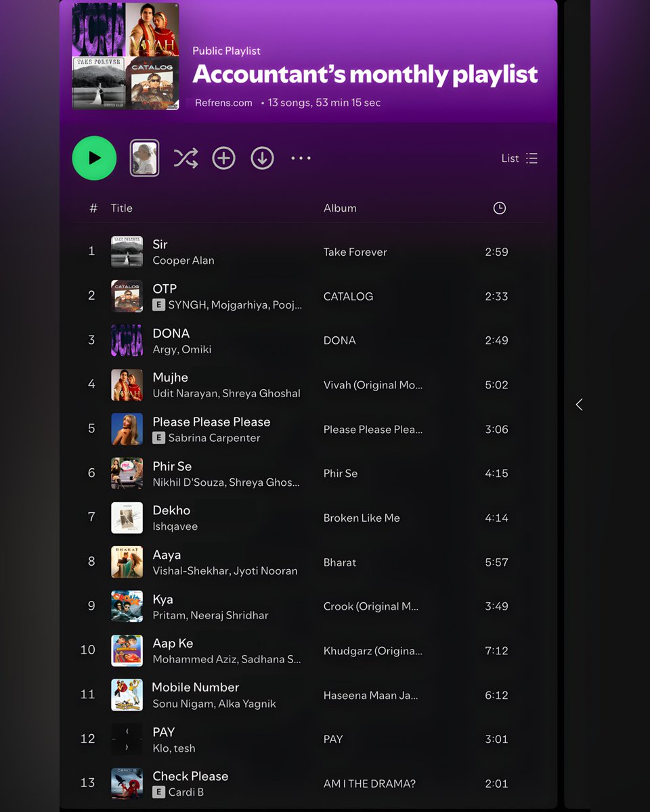The height and width of the screenshot is (812, 650).
Task: Open Vivah (Original Mo... album
Action: click(x=373, y=385)
